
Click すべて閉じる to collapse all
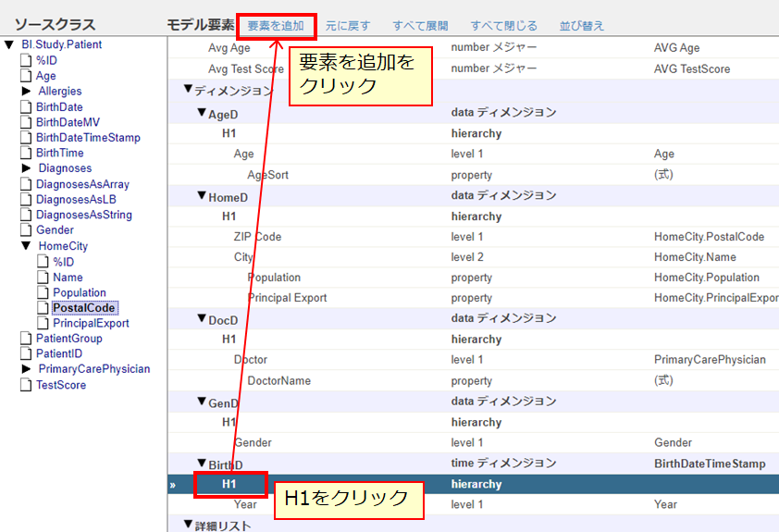point(503,26)
